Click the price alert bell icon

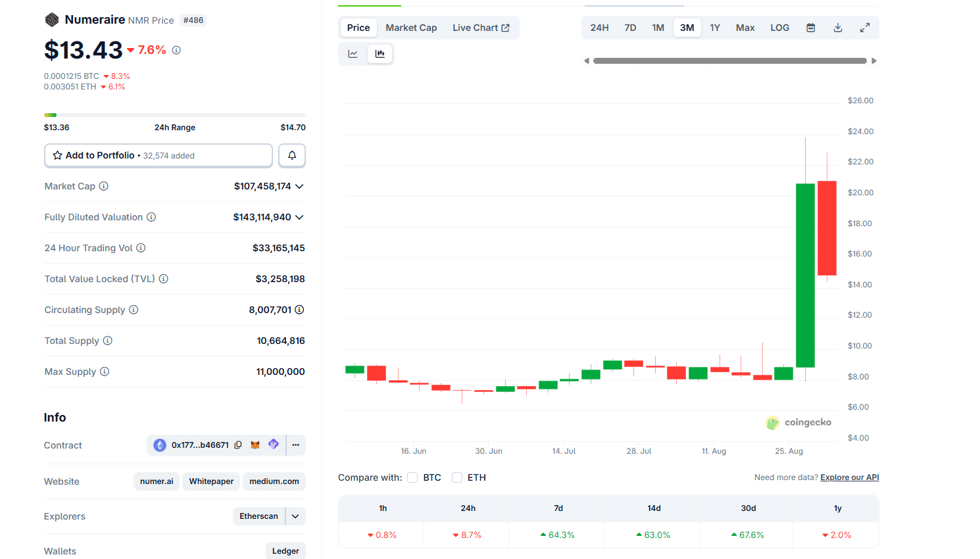coord(292,155)
